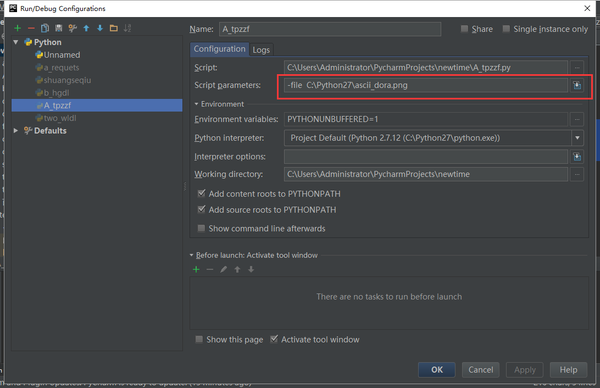Uncheck Add content roots to PYTHONPATH
Screen dimensions: 600x388
pyautogui.click(x=201, y=194)
